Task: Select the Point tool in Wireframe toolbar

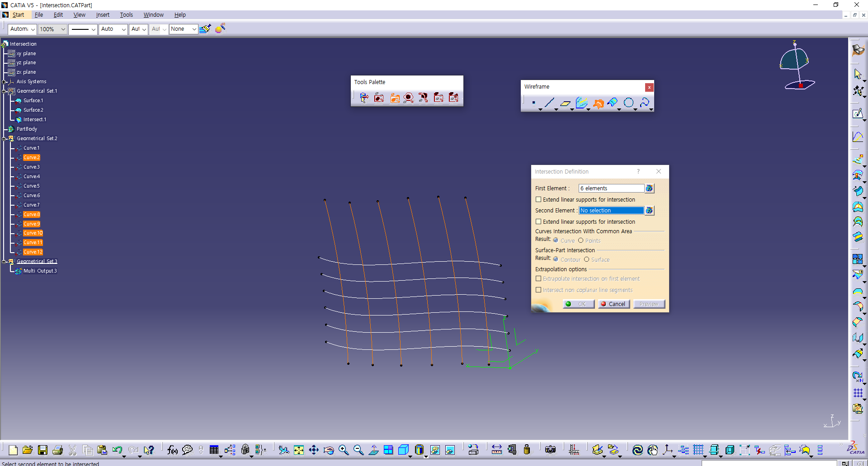Action: (x=534, y=103)
